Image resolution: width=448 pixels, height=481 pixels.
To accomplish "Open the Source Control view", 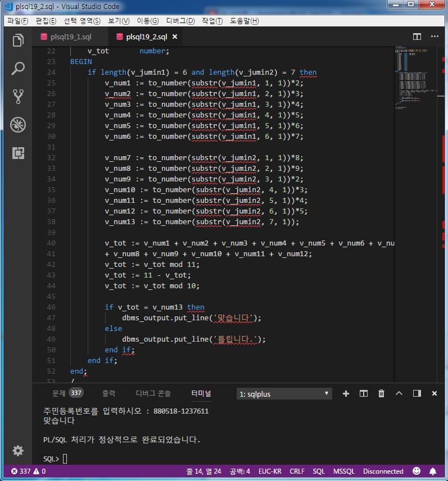I will tap(18, 96).
